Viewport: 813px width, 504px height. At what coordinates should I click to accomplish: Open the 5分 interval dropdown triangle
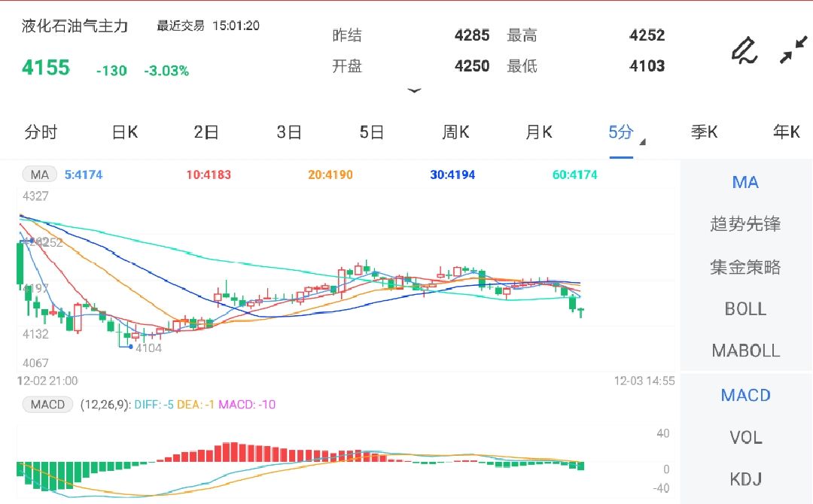(x=642, y=142)
